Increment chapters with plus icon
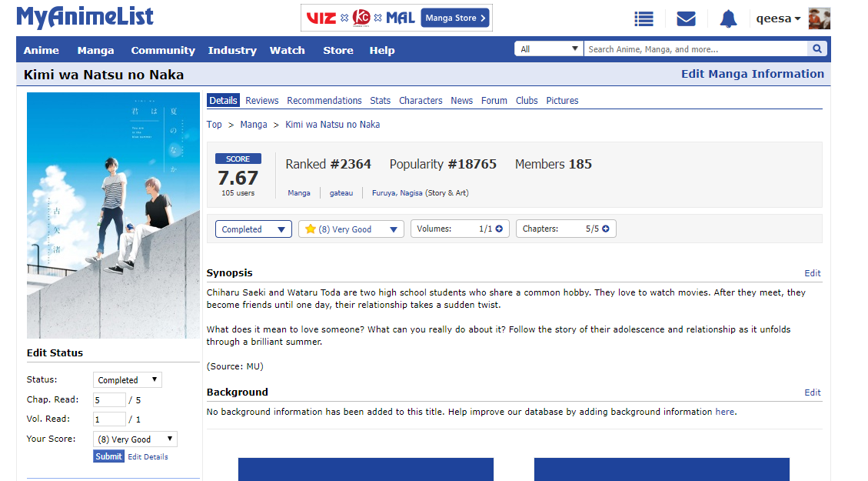This screenshot has height=481, width=868. point(606,229)
